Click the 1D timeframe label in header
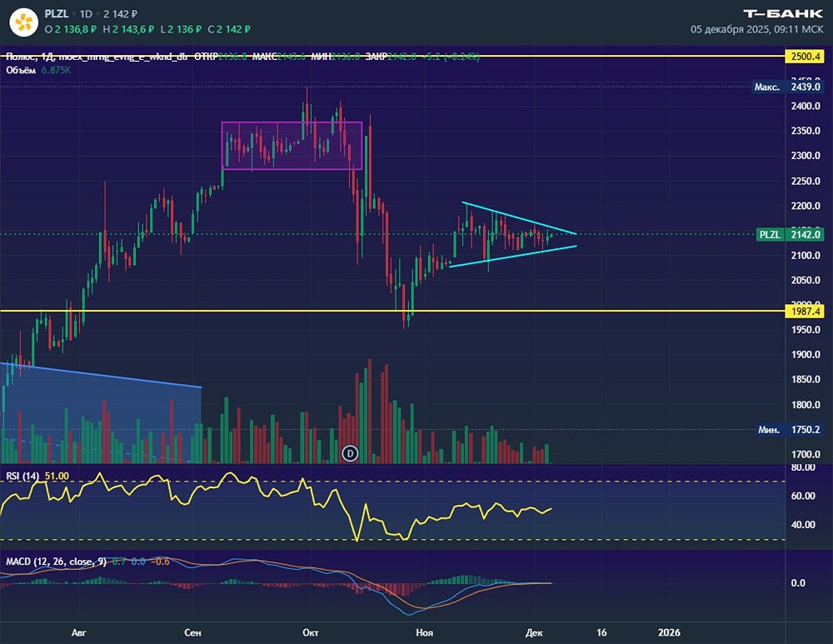The image size is (833, 644). coord(86,14)
